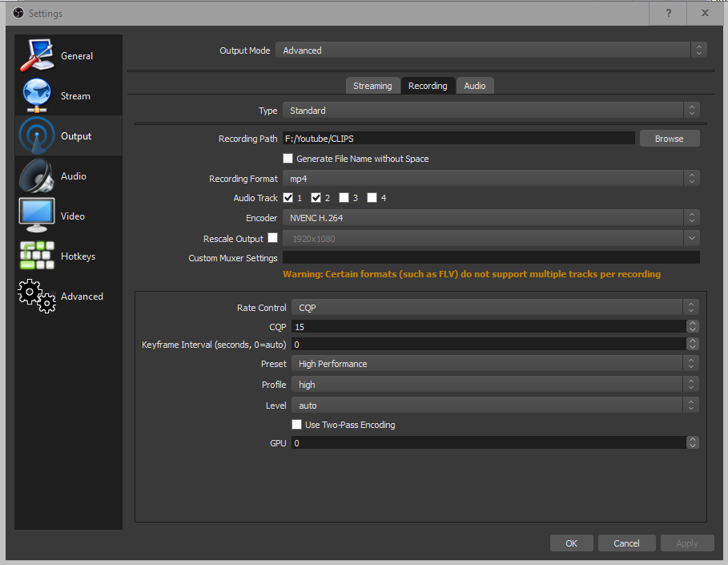The image size is (728, 565).
Task: Open the recording Type dropdown
Action: click(x=491, y=111)
